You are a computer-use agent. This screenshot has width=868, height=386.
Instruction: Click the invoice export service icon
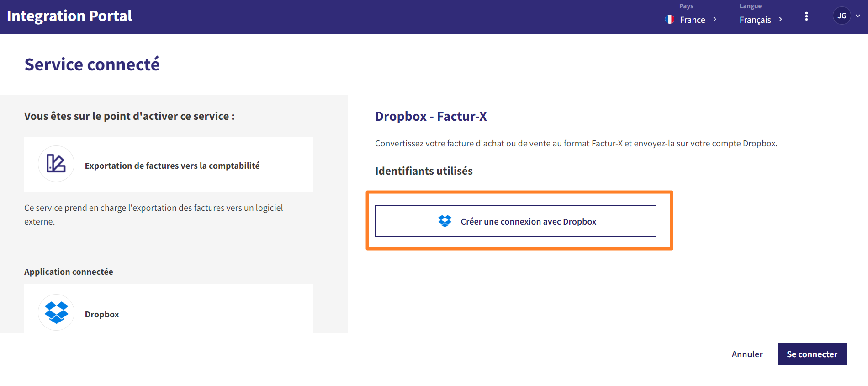(x=56, y=164)
